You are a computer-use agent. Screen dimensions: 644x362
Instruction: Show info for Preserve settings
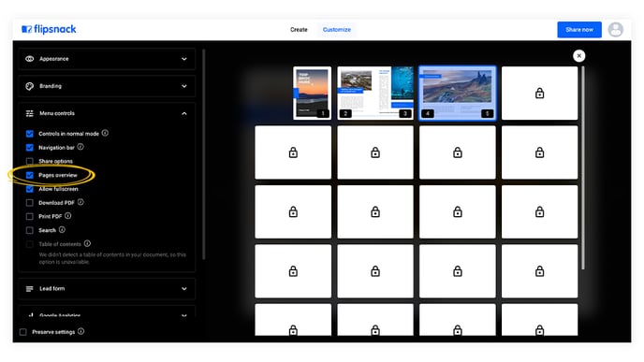pos(80,331)
